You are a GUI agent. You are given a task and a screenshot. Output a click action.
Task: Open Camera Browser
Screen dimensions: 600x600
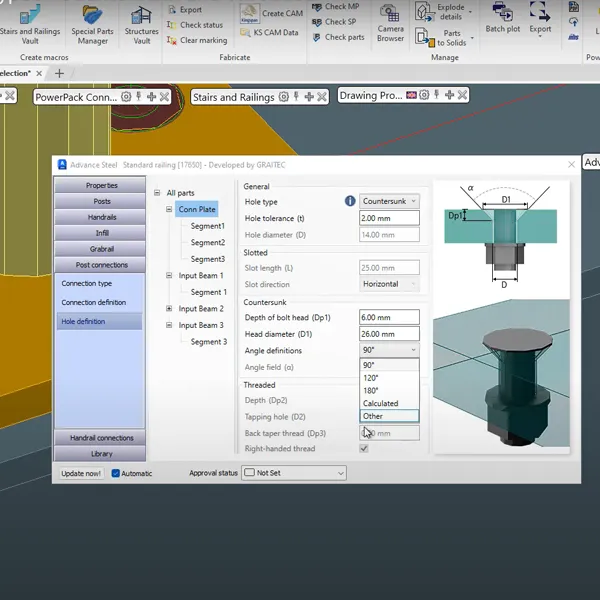click(390, 23)
